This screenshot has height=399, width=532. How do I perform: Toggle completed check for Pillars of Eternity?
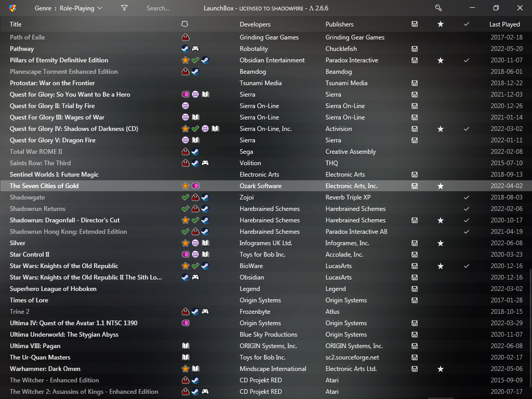467,60
